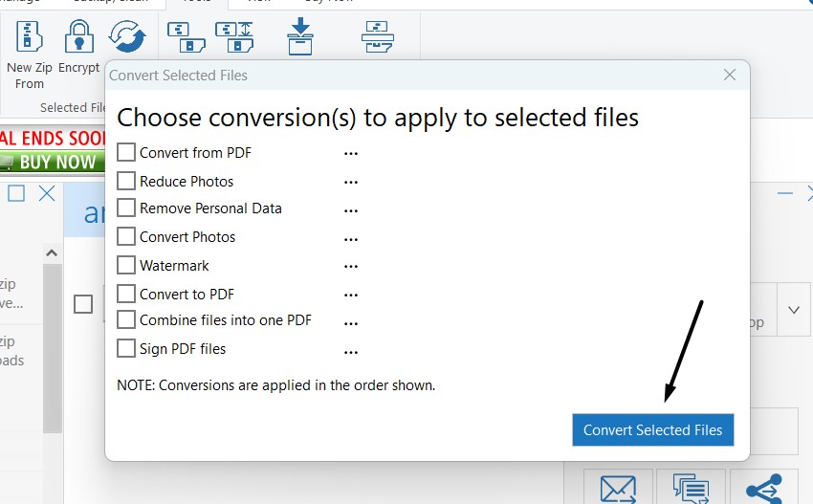813x504 pixels.
Task: Check the Reduce Photos option
Action: [126, 181]
